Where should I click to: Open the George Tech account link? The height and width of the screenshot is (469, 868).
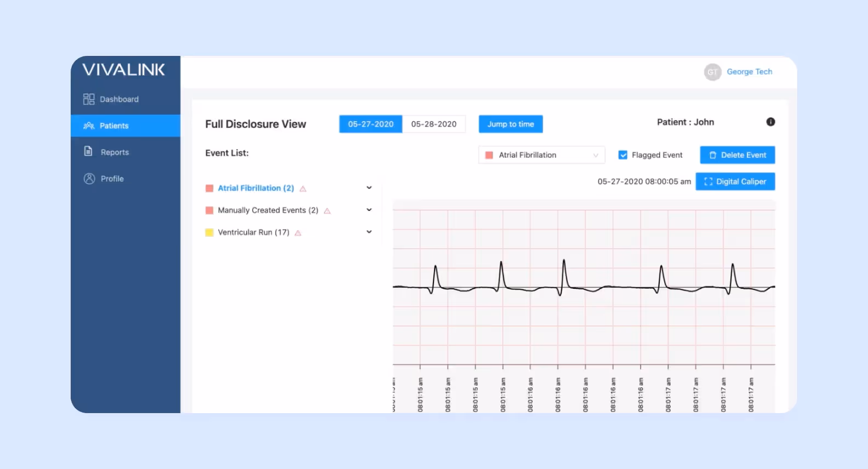(750, 72)
